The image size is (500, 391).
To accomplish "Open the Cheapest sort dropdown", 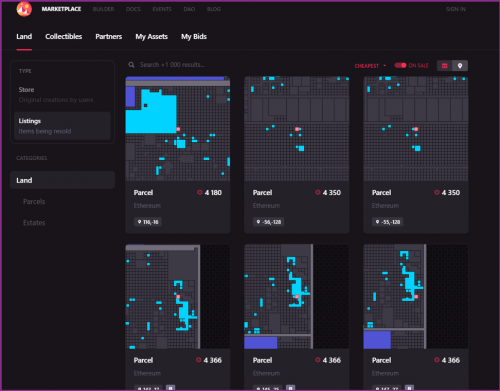I will [x=370, y=66].
